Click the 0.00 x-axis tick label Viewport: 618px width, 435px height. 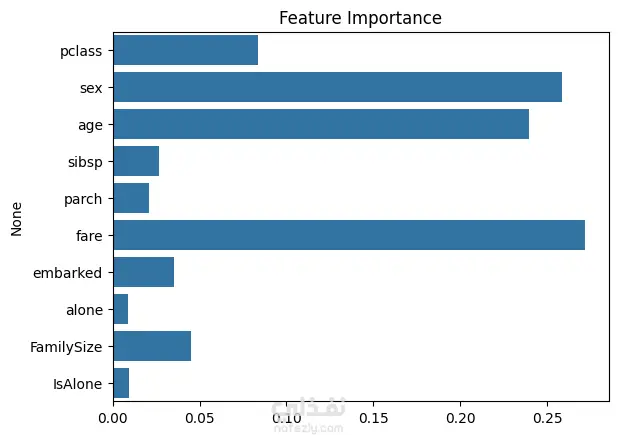tap(113, 413)
